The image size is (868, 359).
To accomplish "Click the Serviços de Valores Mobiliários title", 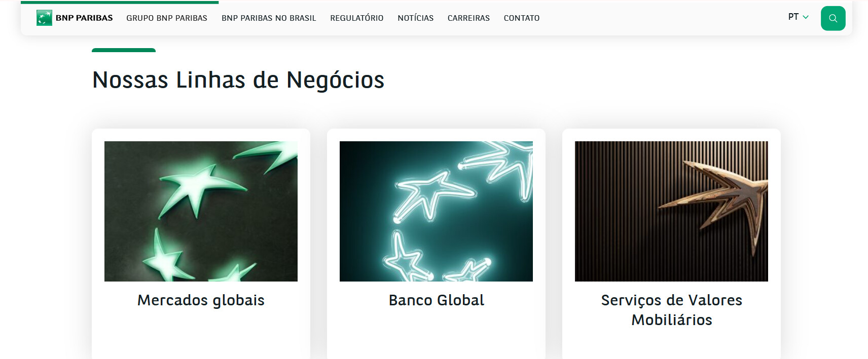I will 671,310.
